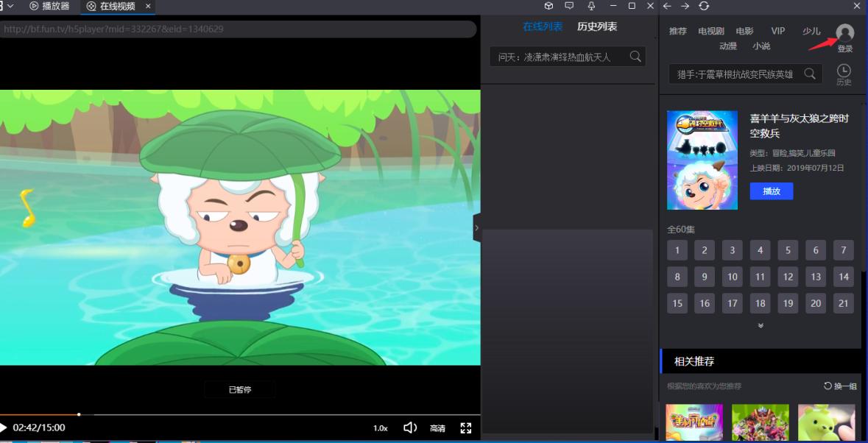868x443 pixels.
Task: Open the 动漫 category
Action: 728,46
